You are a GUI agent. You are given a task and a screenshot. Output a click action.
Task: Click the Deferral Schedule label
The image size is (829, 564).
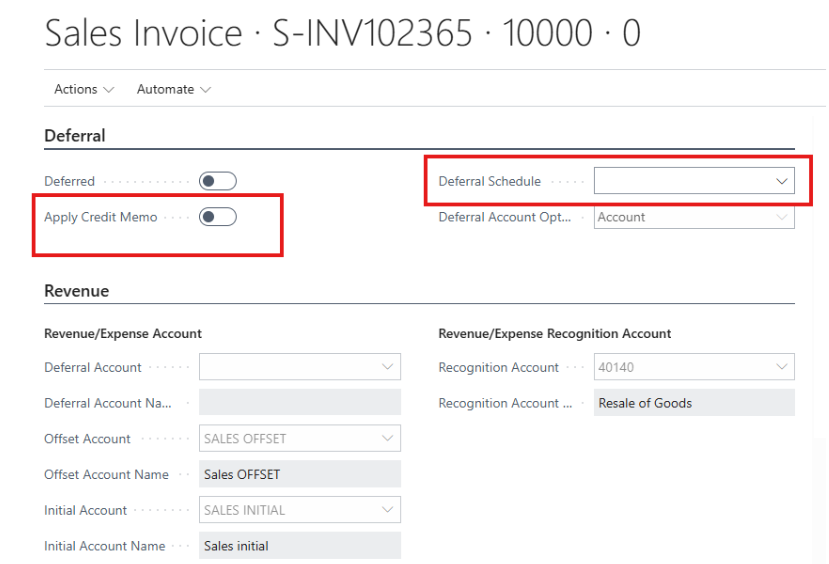[490, 181]
